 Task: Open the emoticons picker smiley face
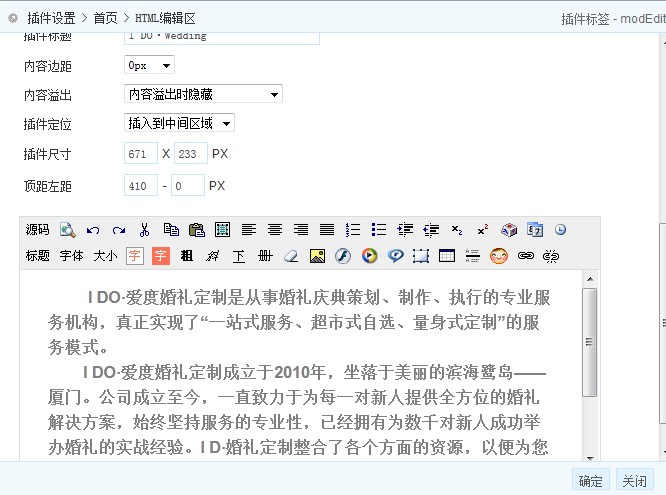click(499, 256)
